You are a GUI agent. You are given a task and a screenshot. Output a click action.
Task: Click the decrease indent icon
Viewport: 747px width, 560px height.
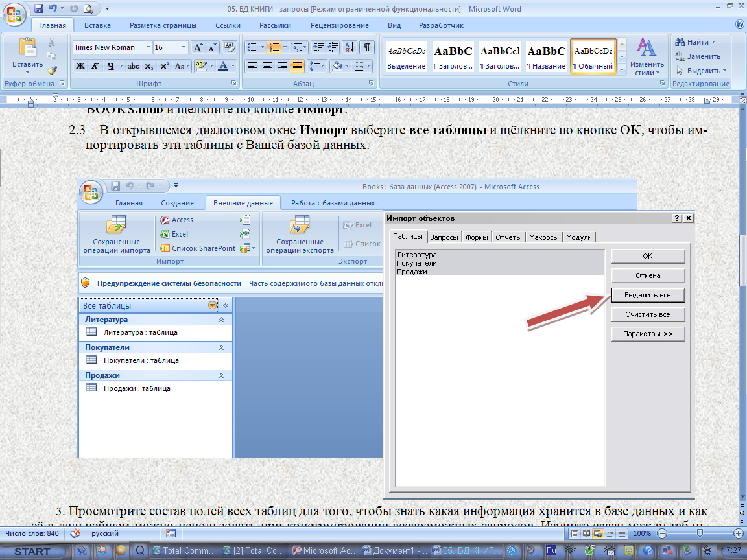(319, 47)
